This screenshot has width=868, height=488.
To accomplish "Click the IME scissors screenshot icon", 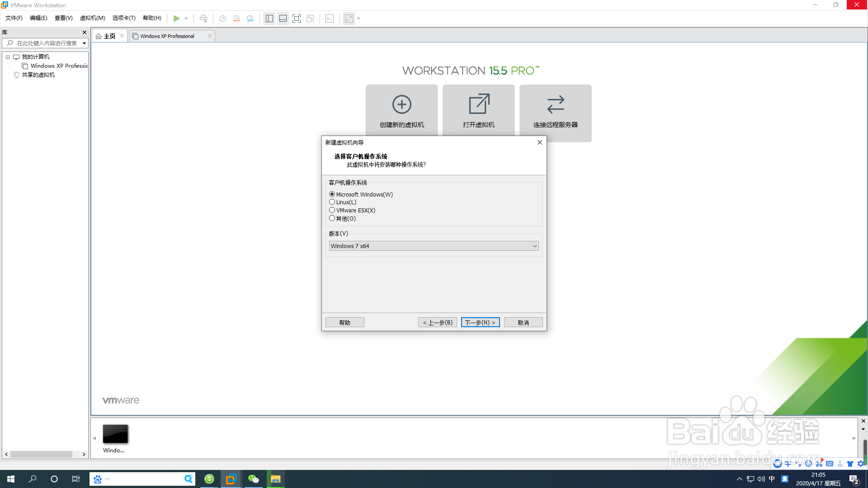I will tap(819, 464).
